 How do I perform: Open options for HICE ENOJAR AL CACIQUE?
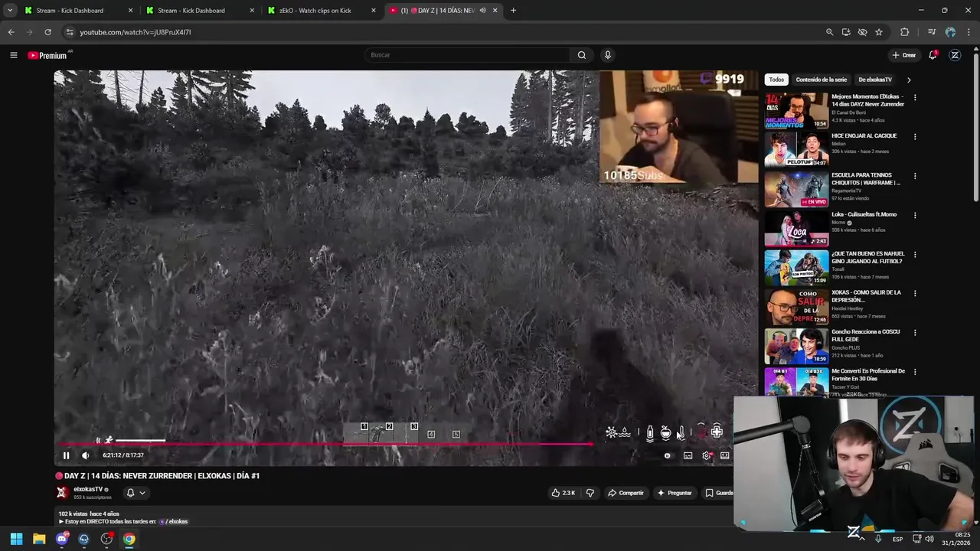(915, 137)
